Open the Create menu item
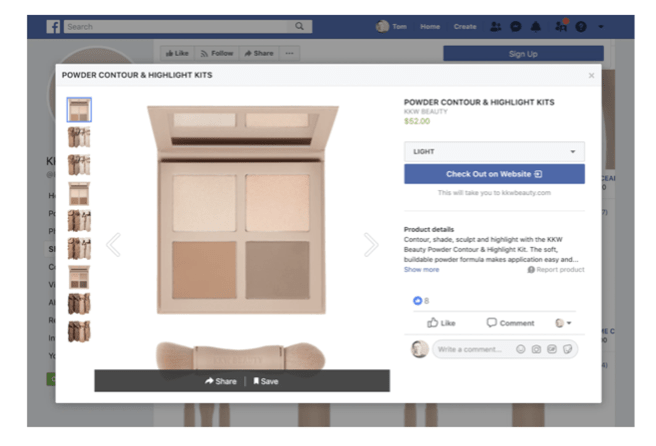Image resolution: width=656 pixels, height=446 pixels. pyautogui.click(x=465, y=26)
